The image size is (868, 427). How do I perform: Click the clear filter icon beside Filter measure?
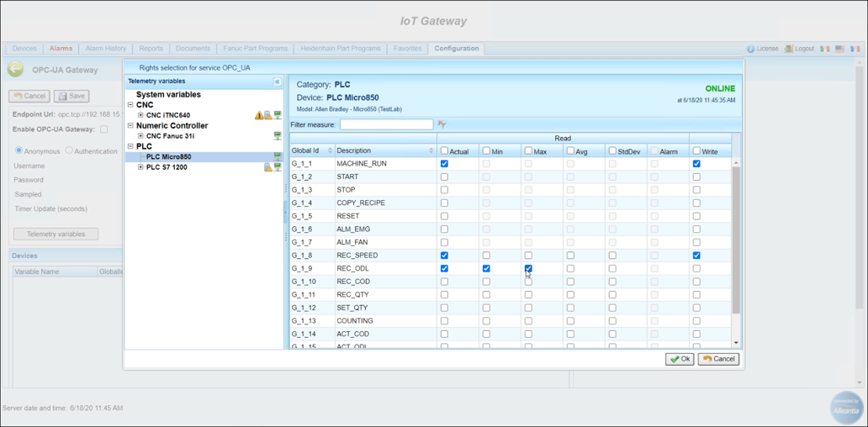(442, 124)
